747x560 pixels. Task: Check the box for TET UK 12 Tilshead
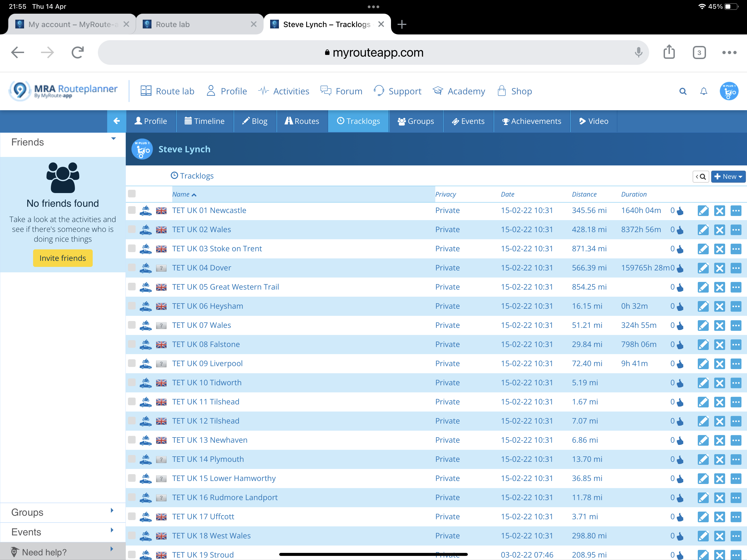pyautogui.click(x=132, y=421)
